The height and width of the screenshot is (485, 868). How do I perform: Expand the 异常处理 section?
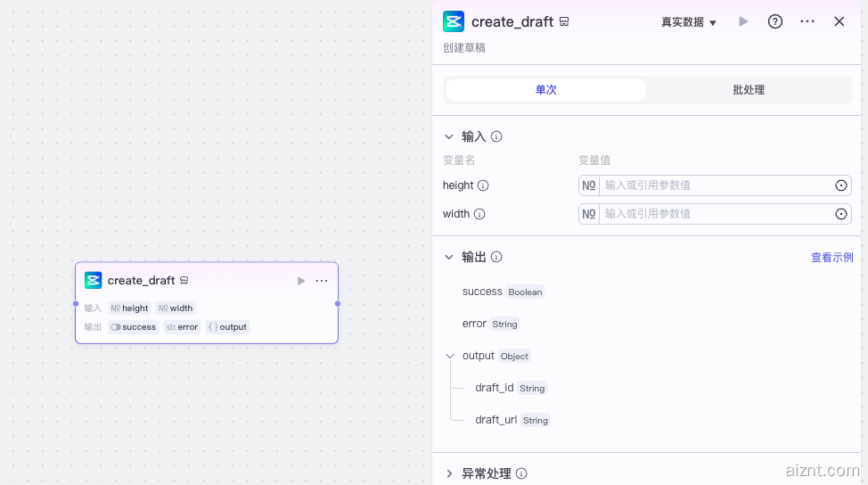[x=449, y=473]
